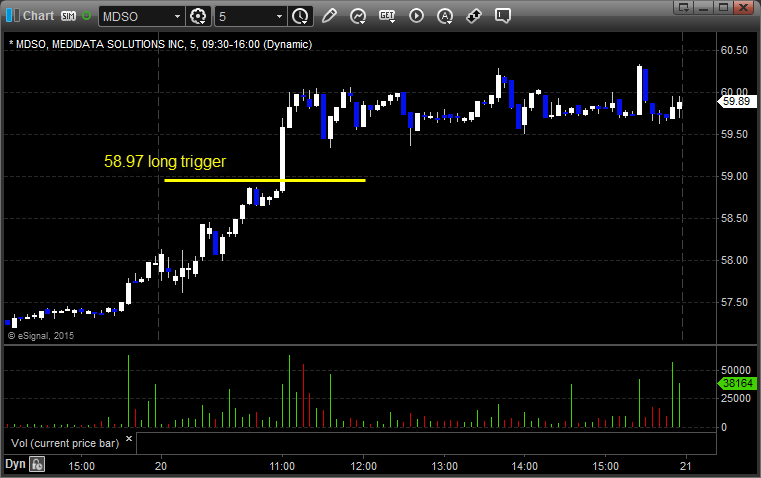Click the 58.50 price axis label
This screenshot has height=478, width=761.
tap(734, 218)
